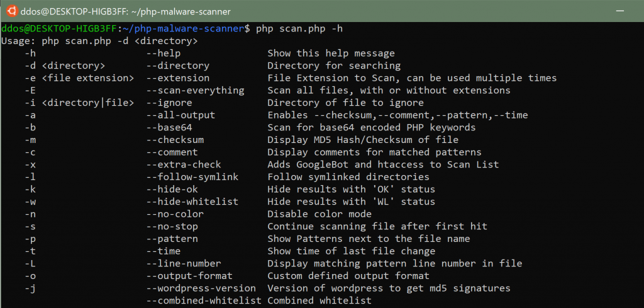Click 'Show this help message' description

pyautogui.click(x=331, y=54)
